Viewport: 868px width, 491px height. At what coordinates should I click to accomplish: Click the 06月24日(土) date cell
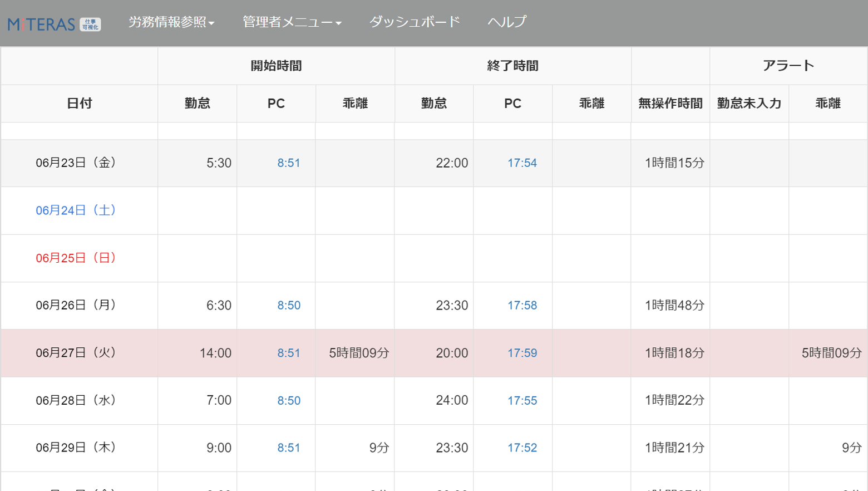(76, 210)
